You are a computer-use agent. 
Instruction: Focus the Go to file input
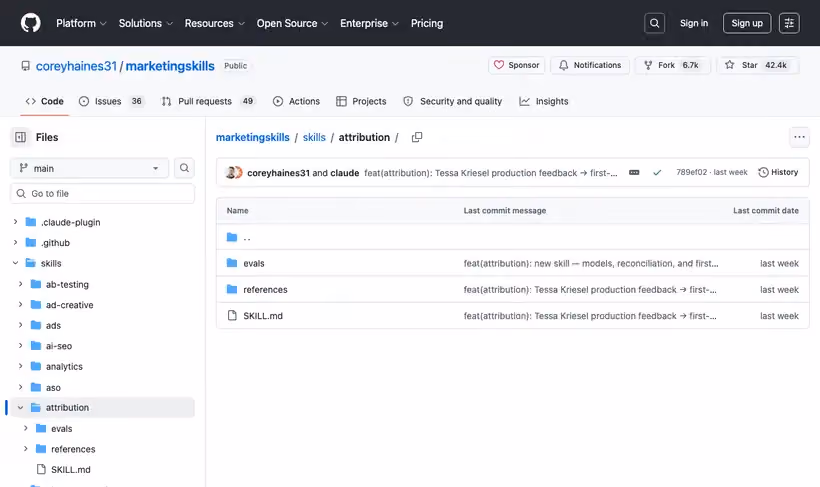click(102, 194)
